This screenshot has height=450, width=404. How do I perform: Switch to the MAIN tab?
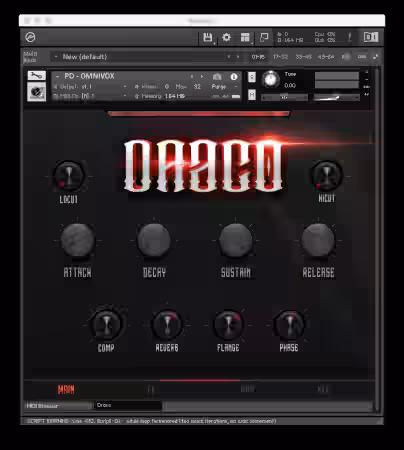point(66,389)
